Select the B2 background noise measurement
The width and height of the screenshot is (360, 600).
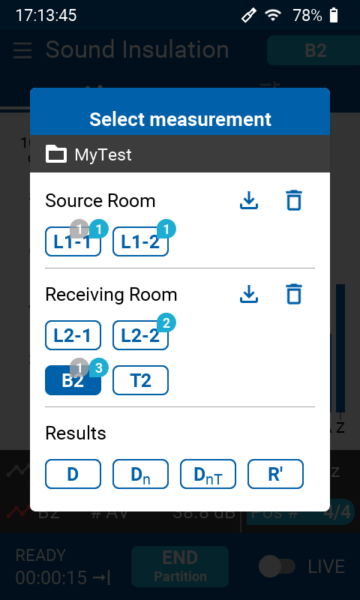pyautogui.click(x=73, y=380)
